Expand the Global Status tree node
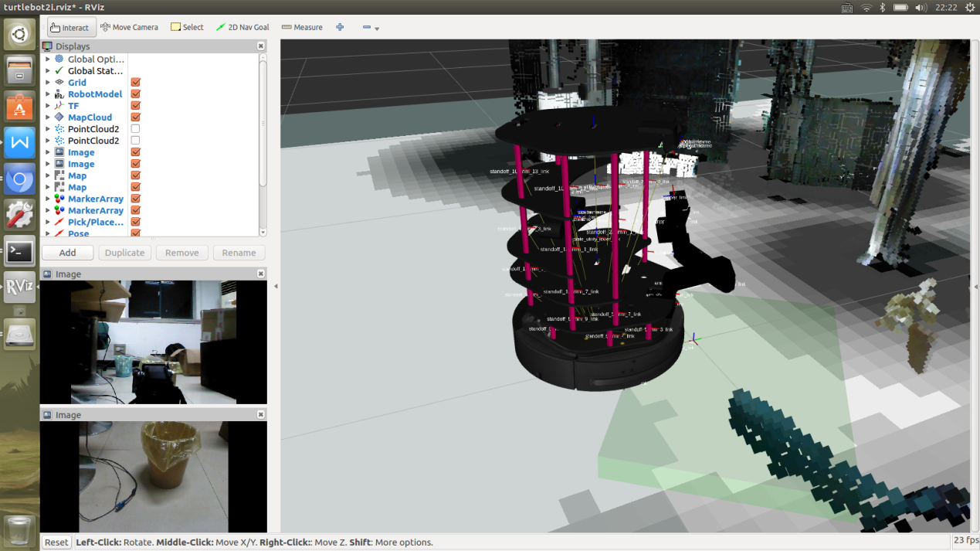Image resolution: width=980 pixels, height=551 pixels. [47, 70]
